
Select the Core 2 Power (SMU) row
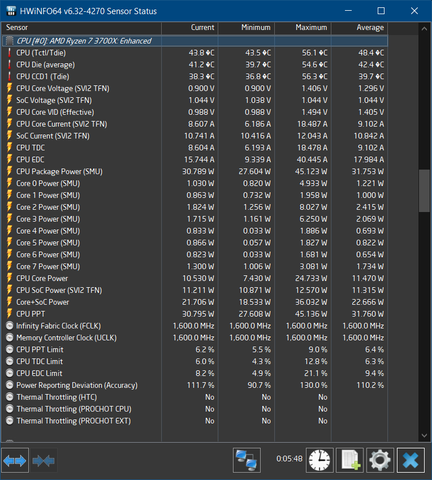coord(195,207)
